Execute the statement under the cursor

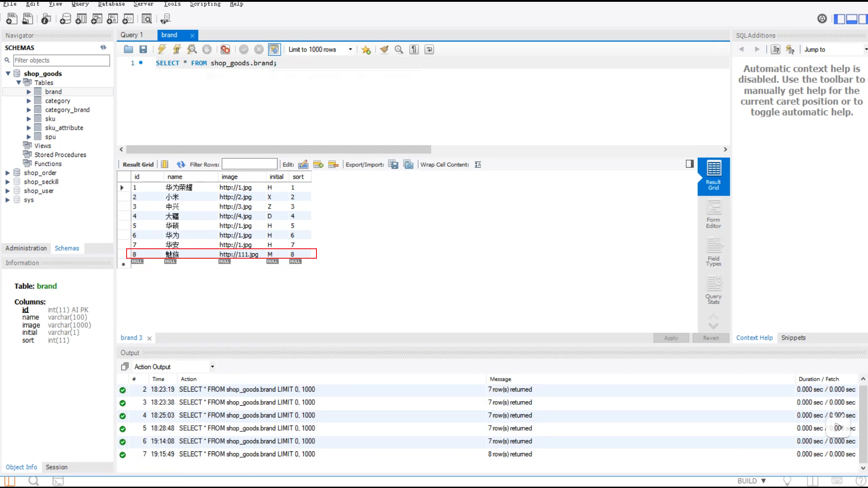(177, 49)
